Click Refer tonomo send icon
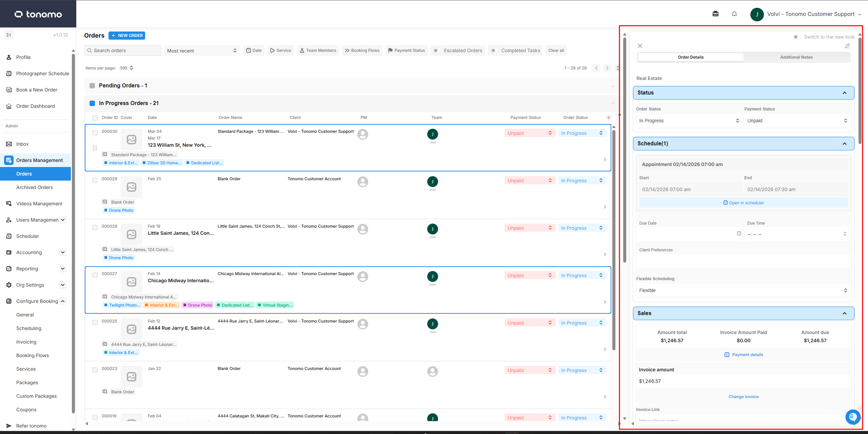The width and height of the screenshot is (868, 434). click(9, 426)
